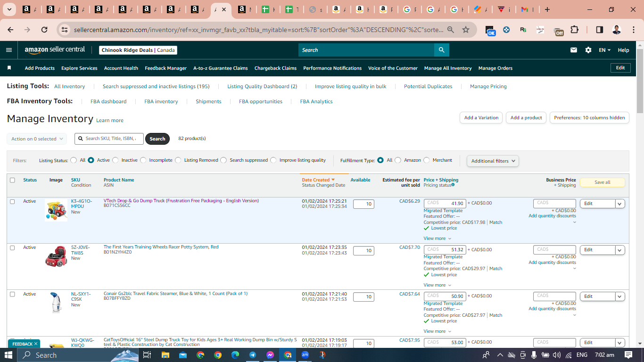Screen dimensions: 644x362
Task: Sort by the 'Date Created' column header
Action: (x=318, y=180)
